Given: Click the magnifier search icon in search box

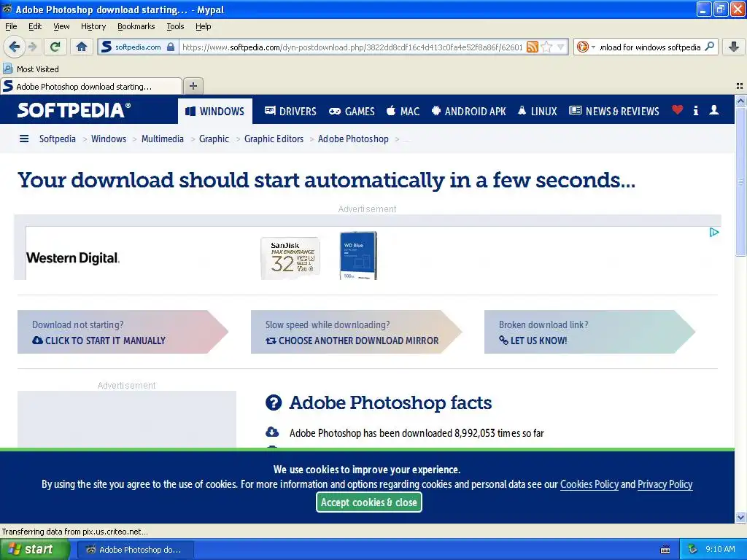Looking at the screenshot, I should pos(709,47).
